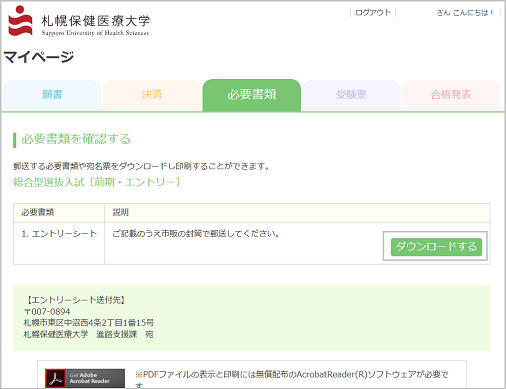Go to the 合格発表 tab
The height and width of the screenshot is (389, 506).
tap(451, 95)
